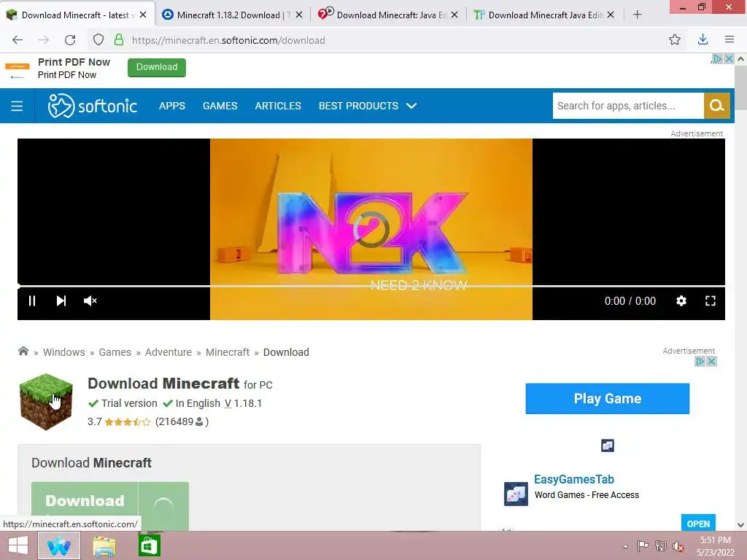The width and height of the screenshot is (747, 560).
Task: Open Softonic hamburger side menu
Action: (x=17, y=106)
